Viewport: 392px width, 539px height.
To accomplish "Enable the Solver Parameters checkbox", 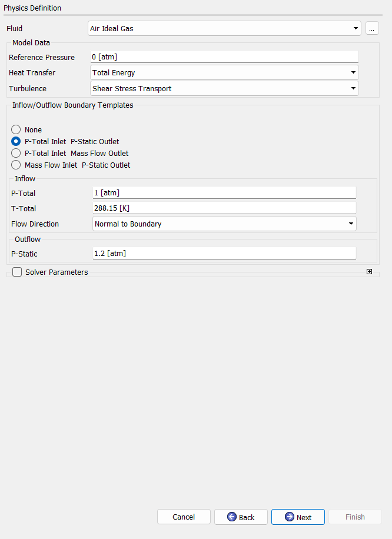I will tap(17, 272).
